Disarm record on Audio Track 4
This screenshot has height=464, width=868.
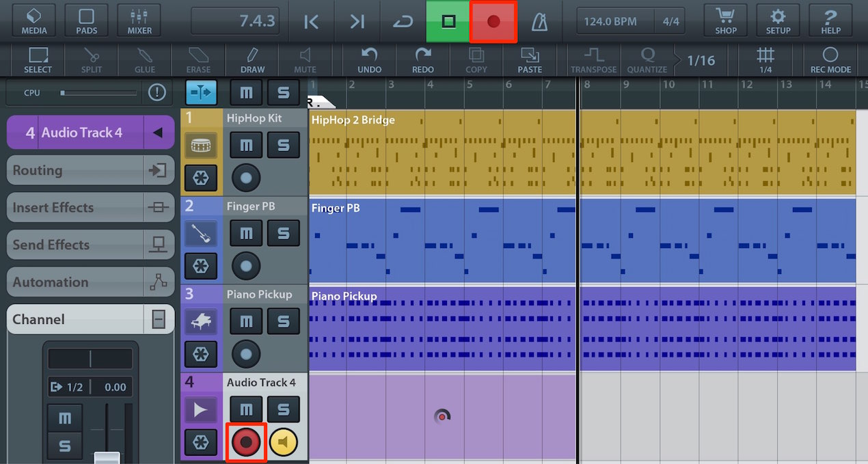click(246, 442)
